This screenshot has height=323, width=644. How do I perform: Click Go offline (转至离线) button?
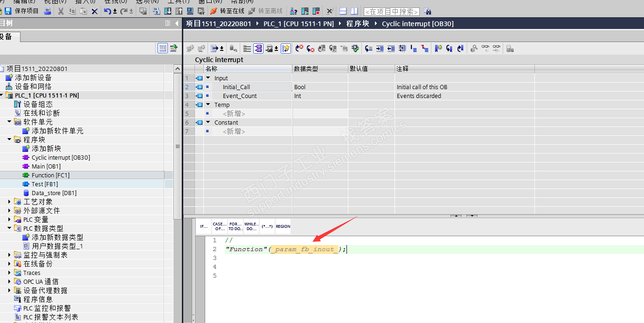(x=265, y=11)
